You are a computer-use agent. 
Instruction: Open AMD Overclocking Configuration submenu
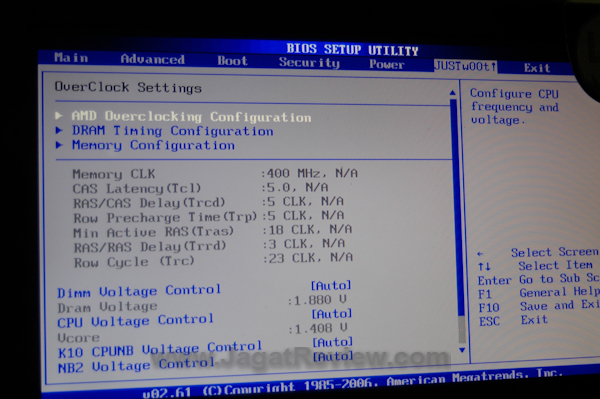point(191,116)
